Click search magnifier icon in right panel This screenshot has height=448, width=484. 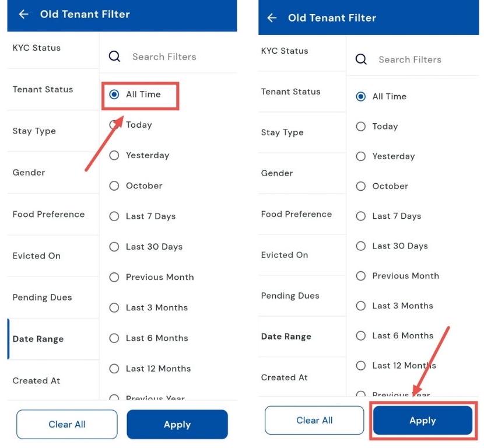[361, 60]
